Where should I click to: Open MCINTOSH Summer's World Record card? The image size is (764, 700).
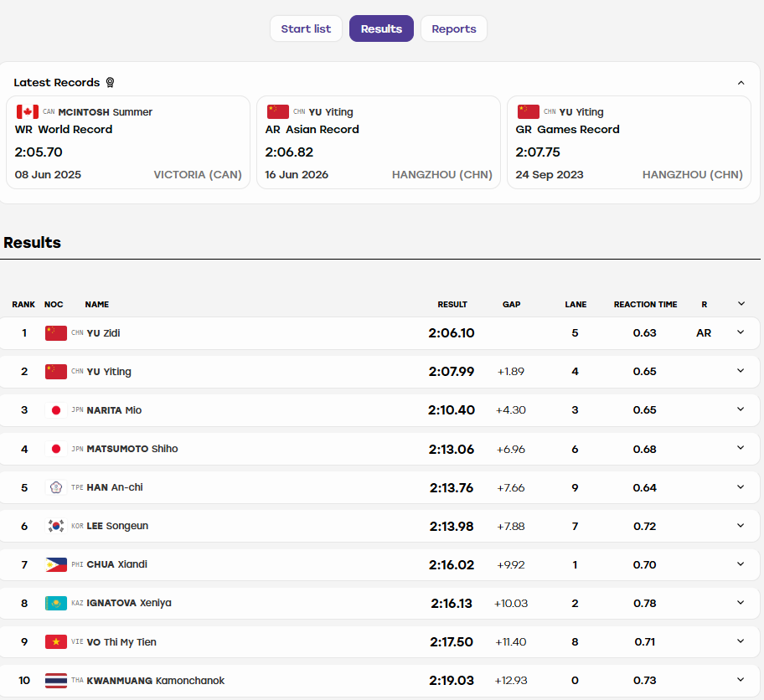coord(128,142)
